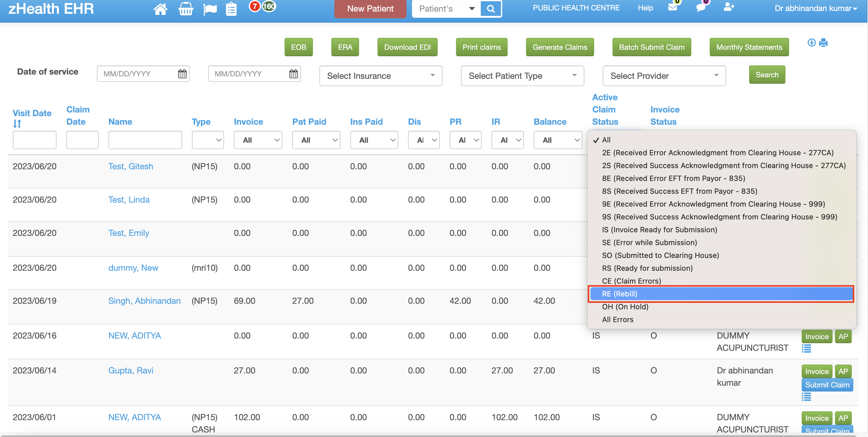Open the red notification badge 7
The image size is (868, 437).
pyautogui.click(x=254, y=6)
